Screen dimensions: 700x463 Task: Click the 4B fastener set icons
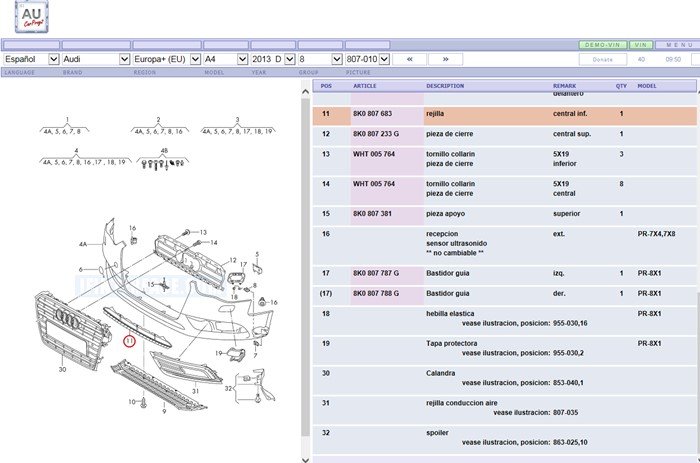coord(163,165)
